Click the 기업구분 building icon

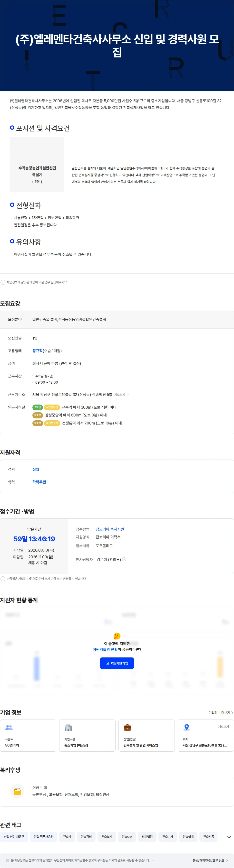pyautogui.click(x=68, y=728)
